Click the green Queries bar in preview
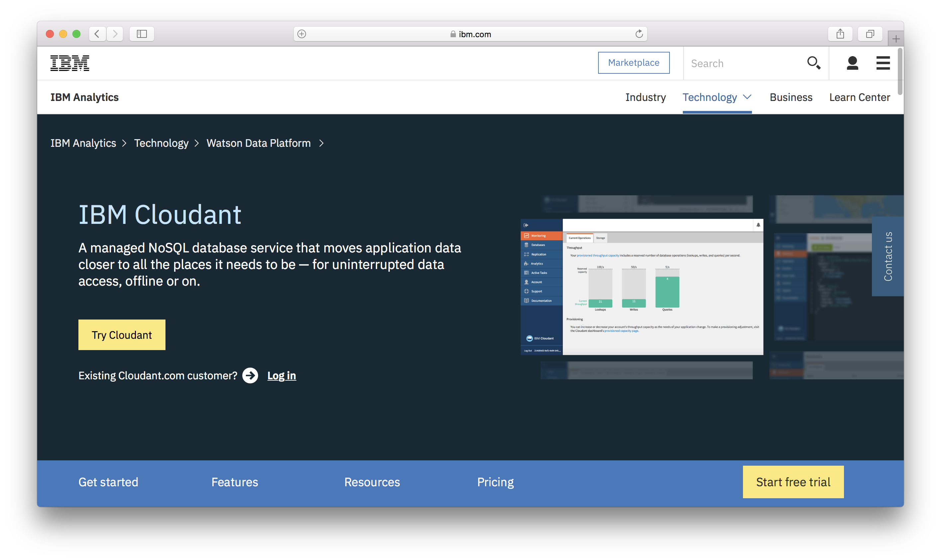Image resolution: width=941 pixels, height=560 pixels. point(667,292)
